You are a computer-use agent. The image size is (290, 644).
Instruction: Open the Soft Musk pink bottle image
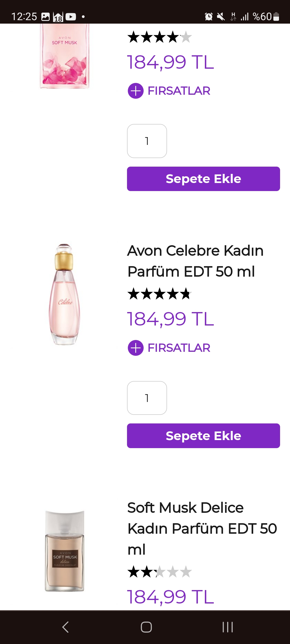(x=64, y=56)
